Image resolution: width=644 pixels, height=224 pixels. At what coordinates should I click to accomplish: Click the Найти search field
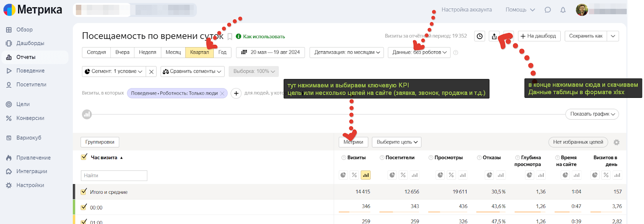114,176
